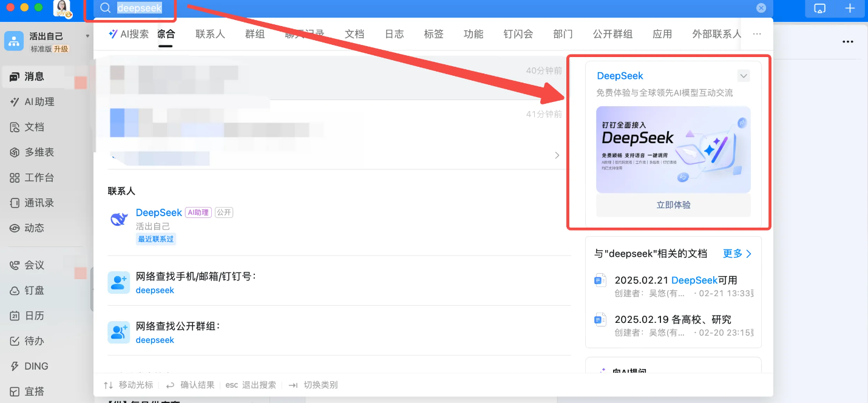This screenshot has width=868, height=403.
Task: Click the search input containing deepseek
Action: pos(433,8)
